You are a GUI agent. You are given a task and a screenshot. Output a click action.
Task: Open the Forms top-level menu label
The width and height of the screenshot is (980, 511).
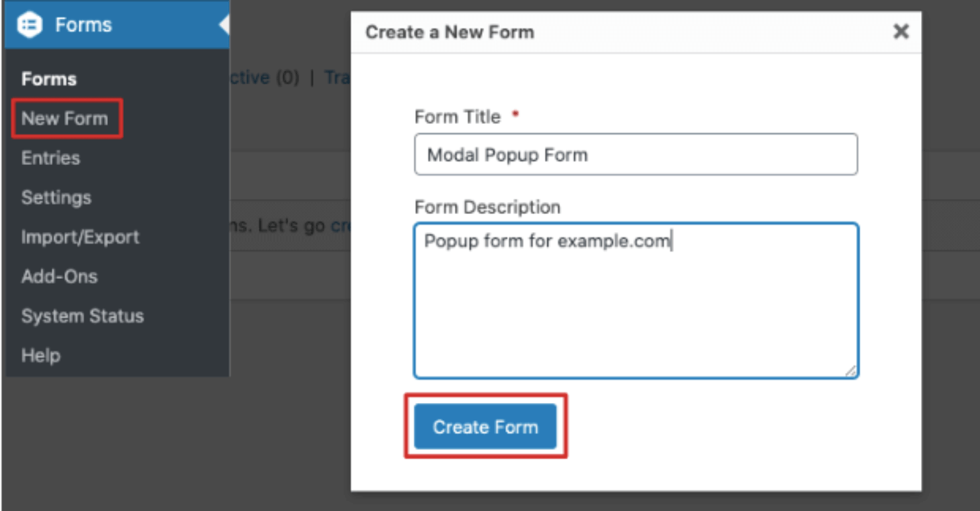point(83,25)
